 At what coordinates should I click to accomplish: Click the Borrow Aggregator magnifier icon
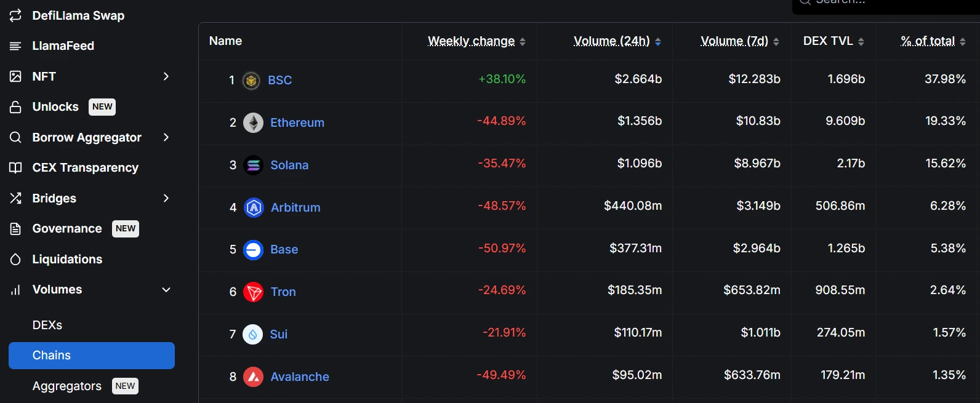coord(16,137)
